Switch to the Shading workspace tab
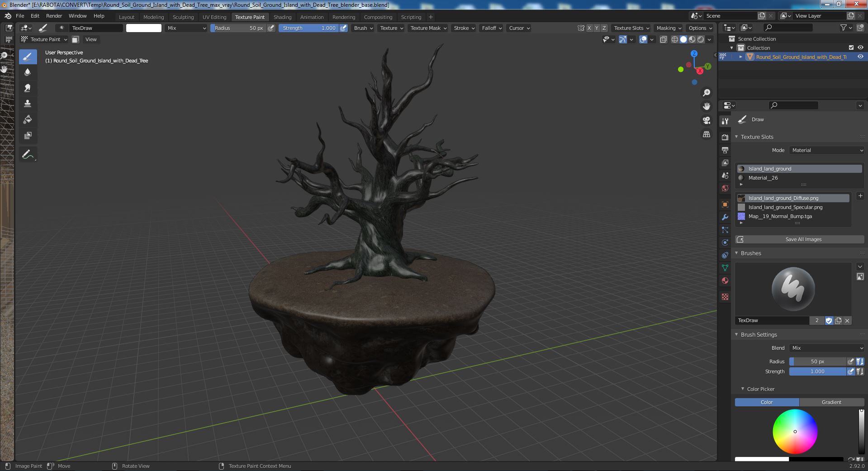Image resolution: width=868 pixels, height=471 pixels. (282, 17)
